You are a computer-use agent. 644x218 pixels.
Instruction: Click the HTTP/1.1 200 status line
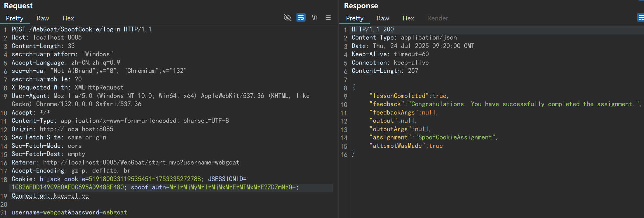373,29
